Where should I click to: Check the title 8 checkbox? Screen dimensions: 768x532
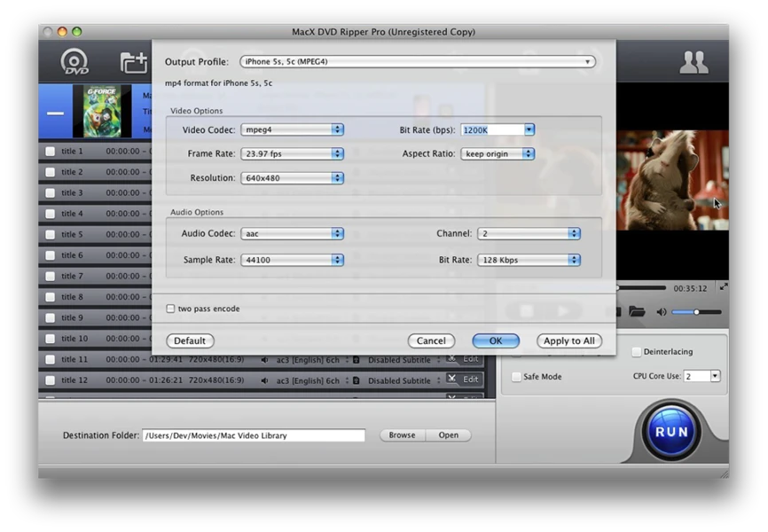(x=50, y=297)
